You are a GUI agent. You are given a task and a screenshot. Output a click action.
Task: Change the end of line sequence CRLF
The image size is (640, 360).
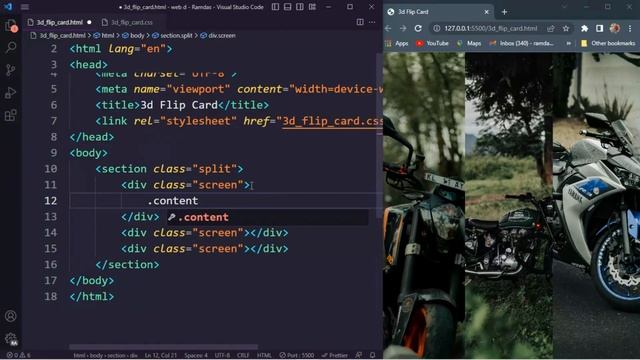tap(243, 356)
